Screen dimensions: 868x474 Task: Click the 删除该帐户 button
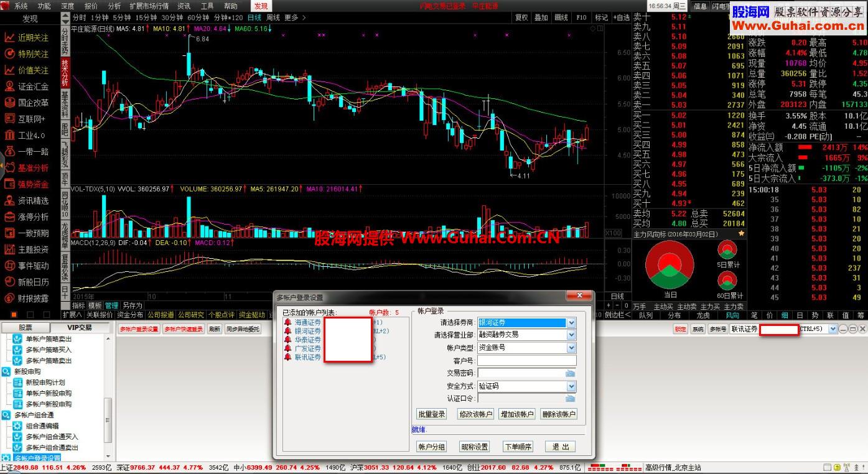pos(559,414)
